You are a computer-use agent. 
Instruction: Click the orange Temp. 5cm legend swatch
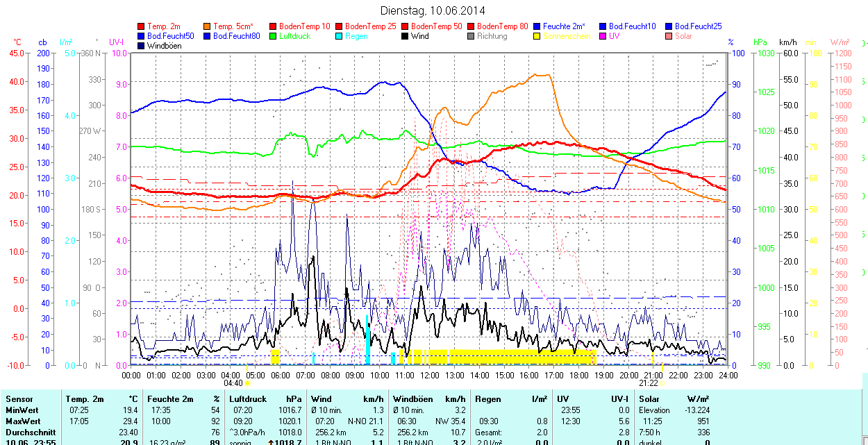(x=208, y=26)
